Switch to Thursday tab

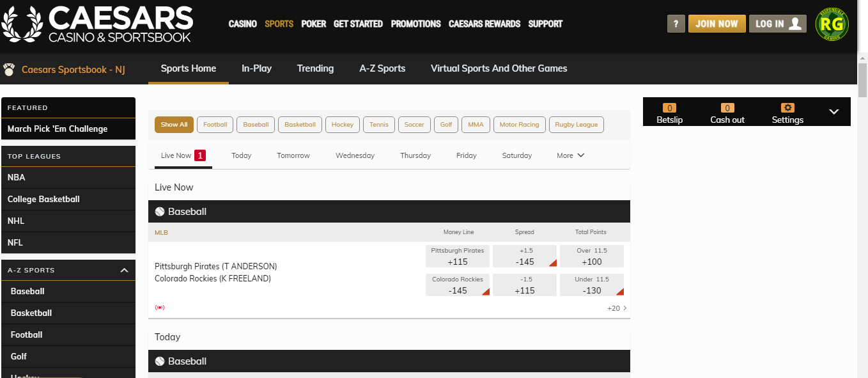pos(415,155)
